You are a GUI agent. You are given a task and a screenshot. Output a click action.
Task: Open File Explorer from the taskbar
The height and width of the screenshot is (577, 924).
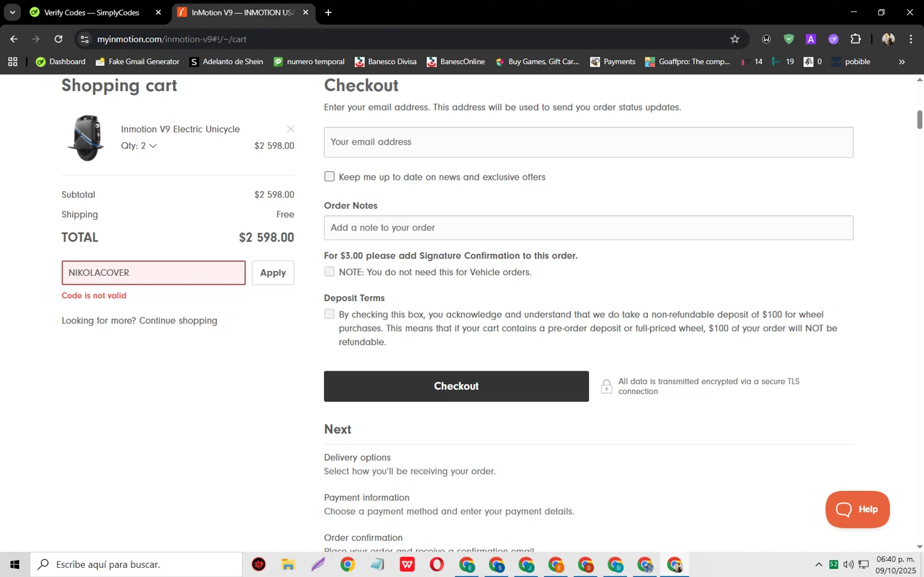pyautogui.click(x=288, y=564)
